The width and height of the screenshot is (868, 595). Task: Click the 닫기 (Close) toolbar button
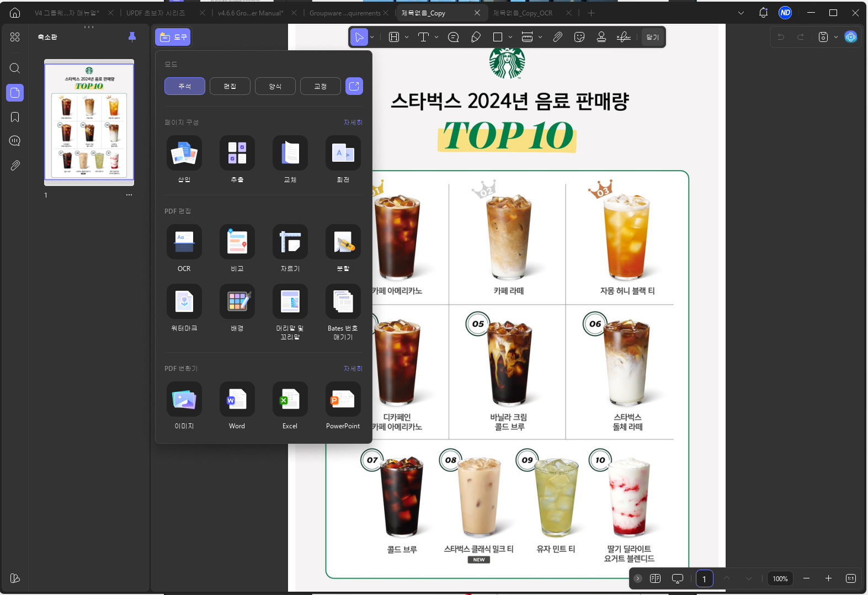(653, 37)
